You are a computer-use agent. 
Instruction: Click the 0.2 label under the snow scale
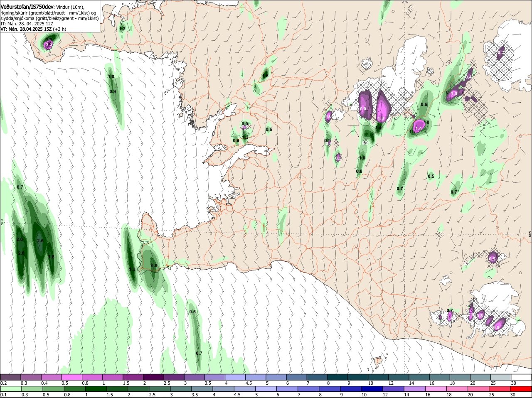[x=4, y=383]
